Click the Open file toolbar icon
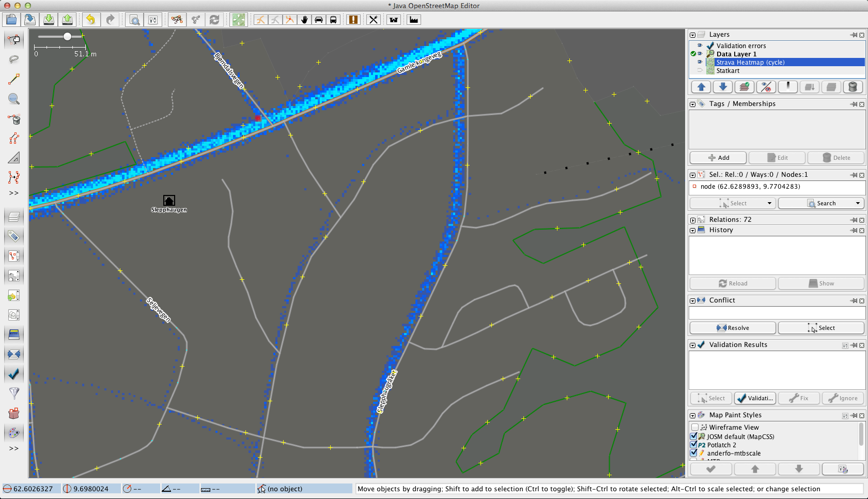Screen dimensions: 868x499 [11, 20]
